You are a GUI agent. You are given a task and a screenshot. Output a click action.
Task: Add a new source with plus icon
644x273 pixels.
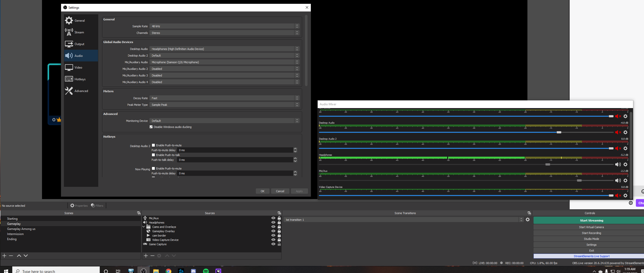[x=146, y=256]
